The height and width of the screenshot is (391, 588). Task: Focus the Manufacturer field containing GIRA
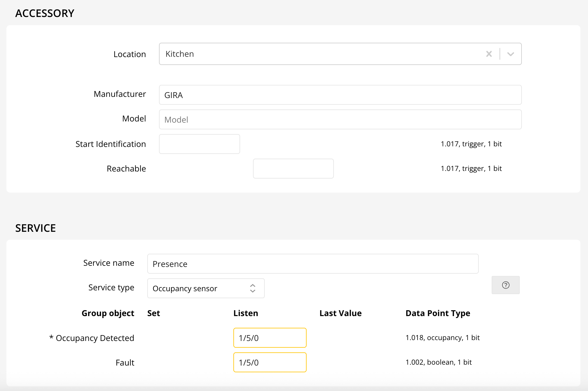(340, 95)
